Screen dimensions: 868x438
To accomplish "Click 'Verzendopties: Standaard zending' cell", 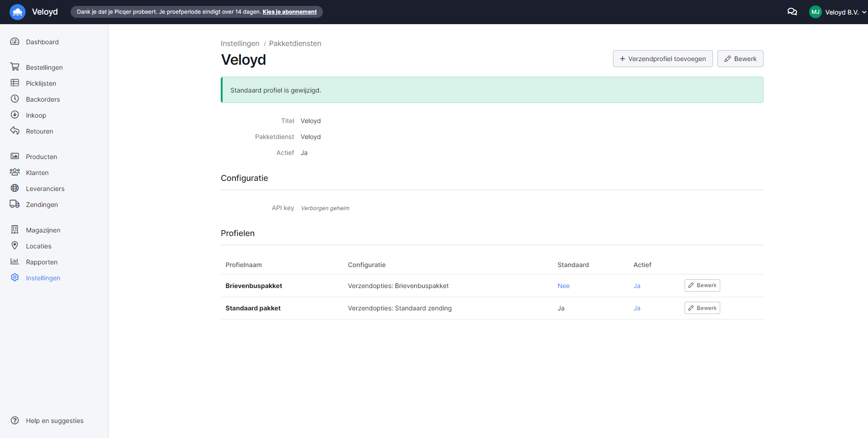I will tap(400, 308).
